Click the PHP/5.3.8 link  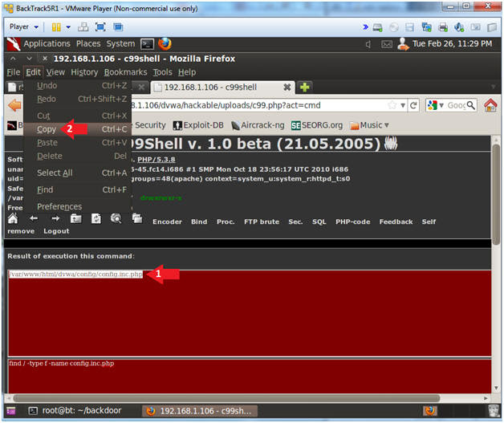point(156,160)
